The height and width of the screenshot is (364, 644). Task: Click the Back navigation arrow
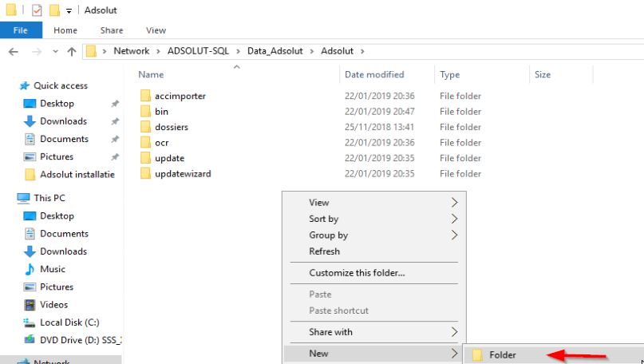pyautogui.click(x=13, y=51)
